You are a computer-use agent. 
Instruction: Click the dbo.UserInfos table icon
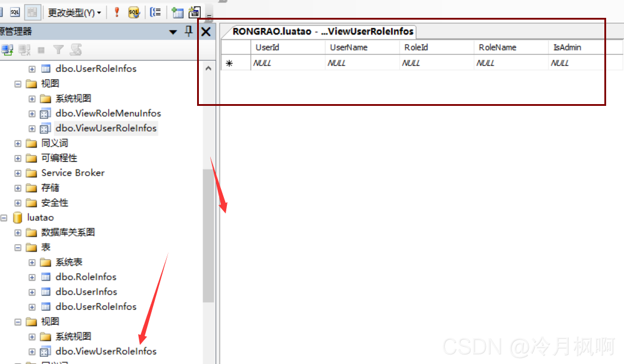(46, 292)
